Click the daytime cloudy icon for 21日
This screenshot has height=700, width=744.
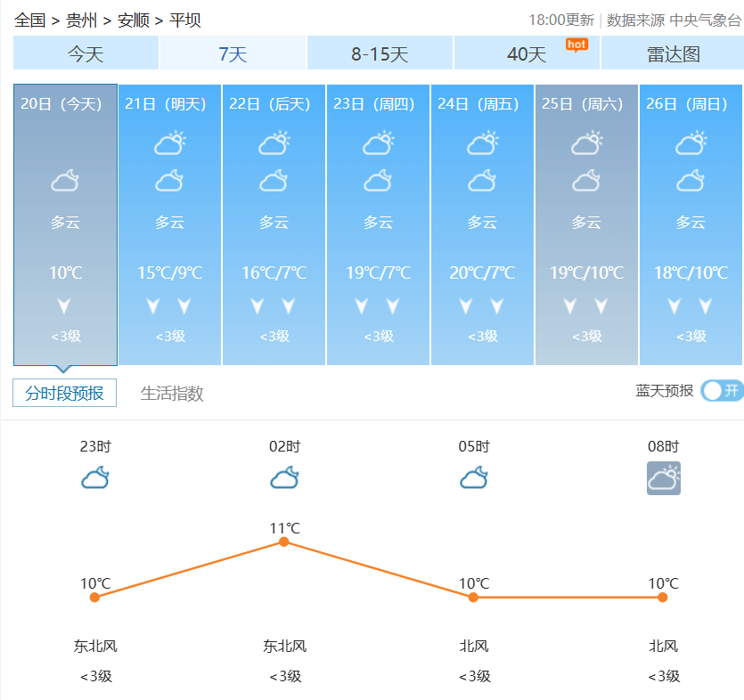[x=169, y=142]
